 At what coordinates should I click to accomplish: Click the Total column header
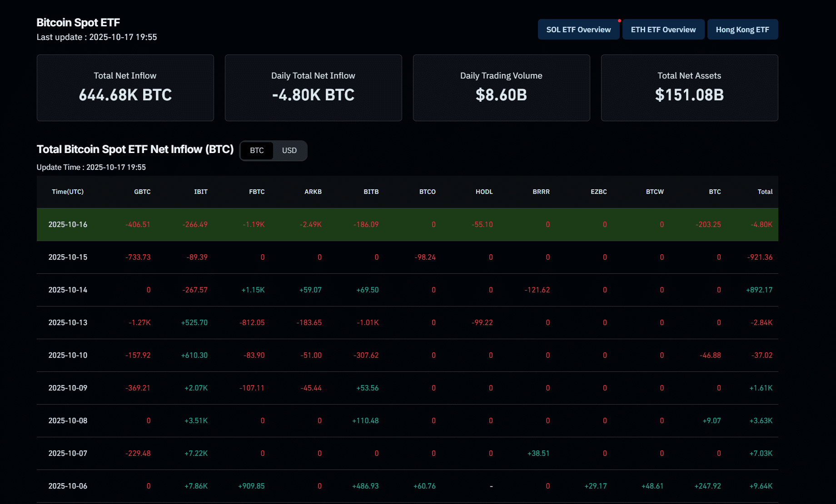click(x=765, y=192)
